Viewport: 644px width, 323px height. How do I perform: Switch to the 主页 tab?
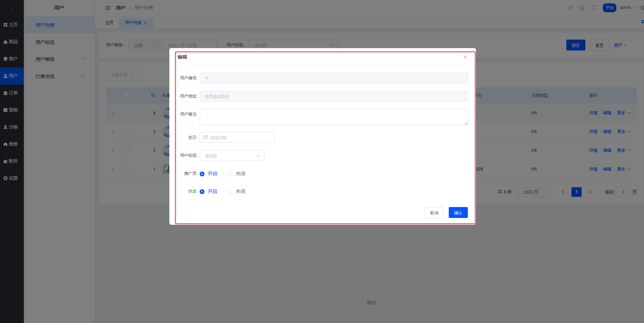[x=109, y=23]
